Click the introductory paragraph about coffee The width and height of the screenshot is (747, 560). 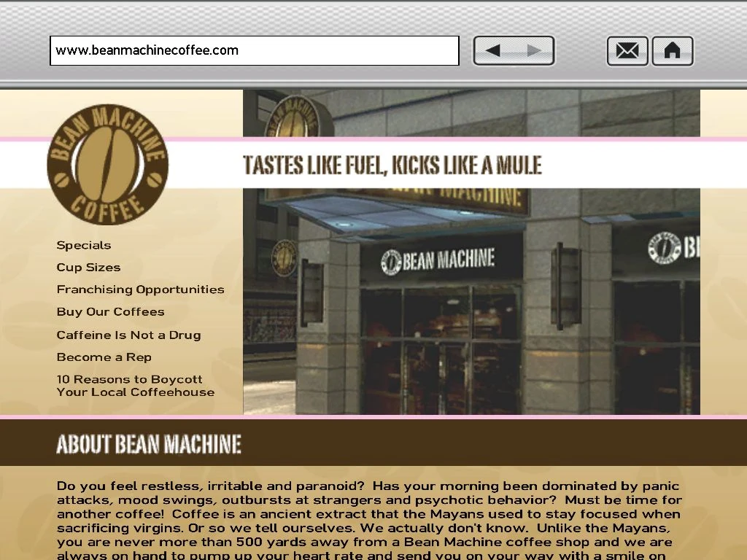click(365, 514)
